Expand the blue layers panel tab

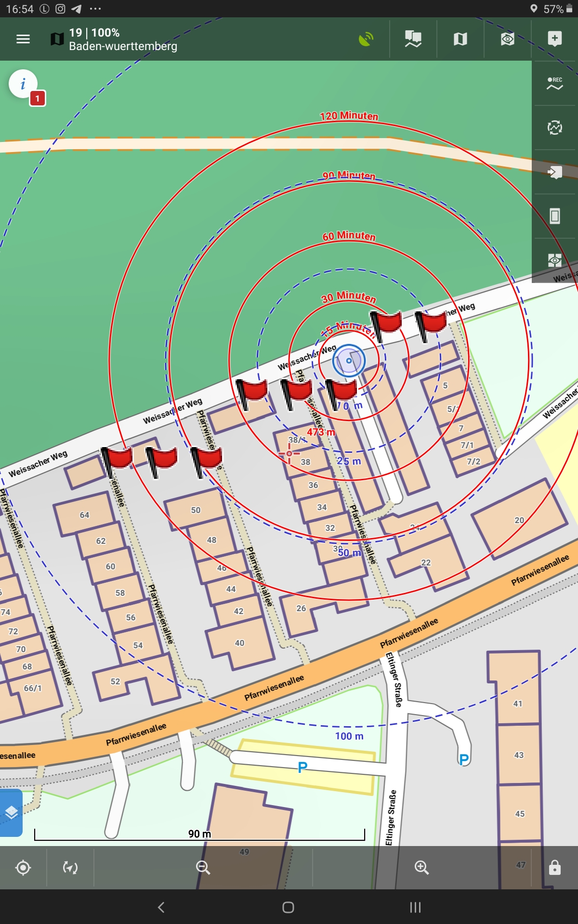pos(11,812)
